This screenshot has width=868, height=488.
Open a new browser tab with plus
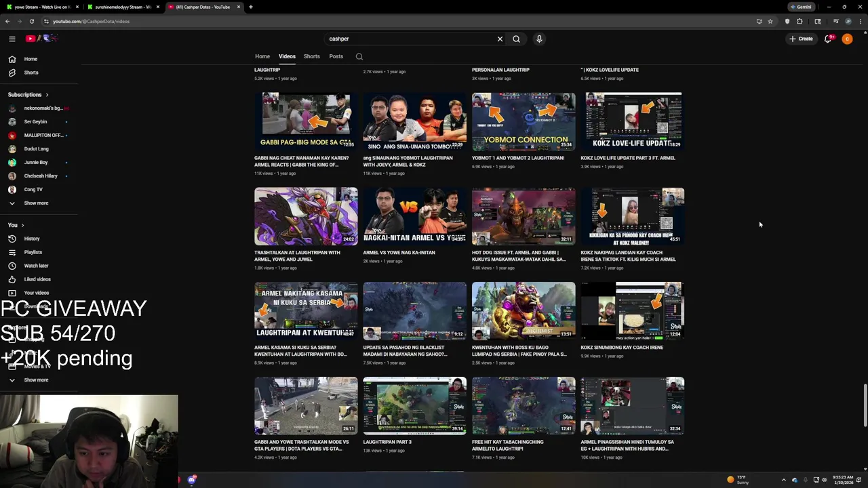[x=250, y=7]
